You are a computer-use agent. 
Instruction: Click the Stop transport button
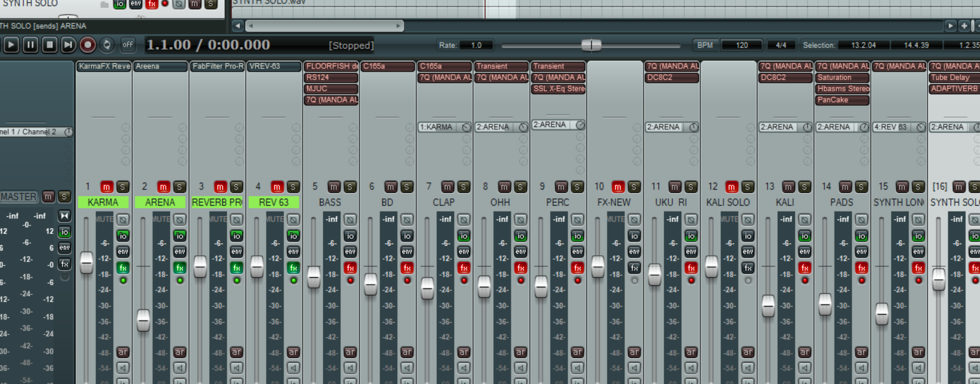coord(50,45)
